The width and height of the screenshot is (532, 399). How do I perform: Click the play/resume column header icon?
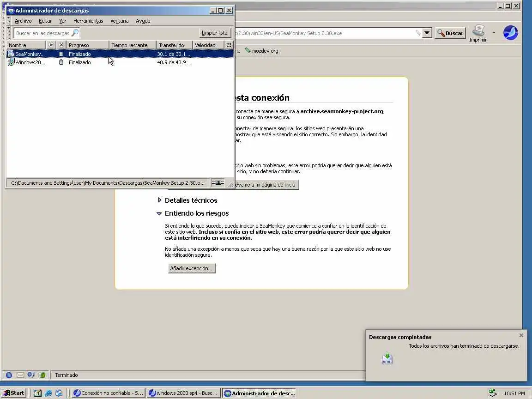pos(51,45)
